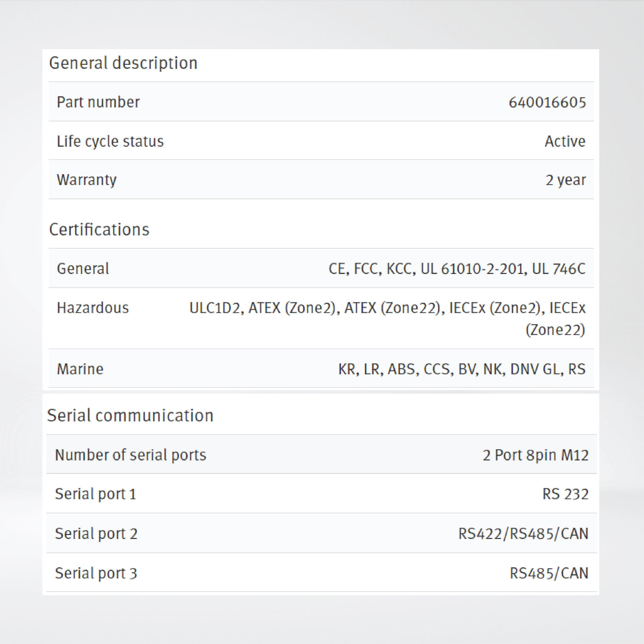Click Number of serial ports label

[130, 455]
